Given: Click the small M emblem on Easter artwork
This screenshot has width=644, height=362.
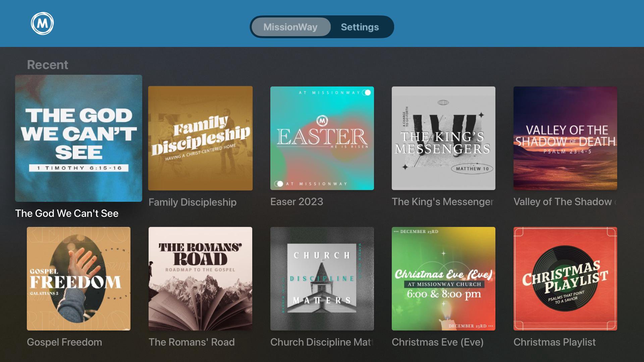Looking at the screenshot, I should pyautogui.click(x=322, y=120).
